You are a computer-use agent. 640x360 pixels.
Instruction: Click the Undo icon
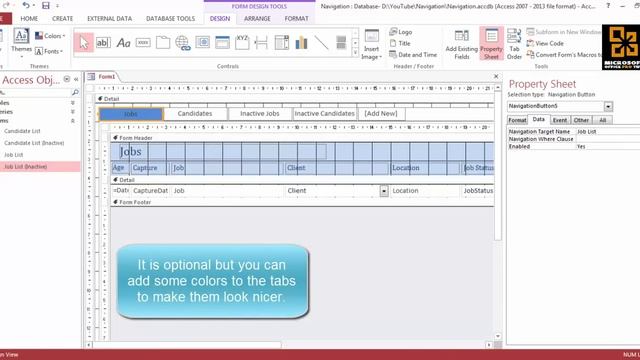coord(26,6)
